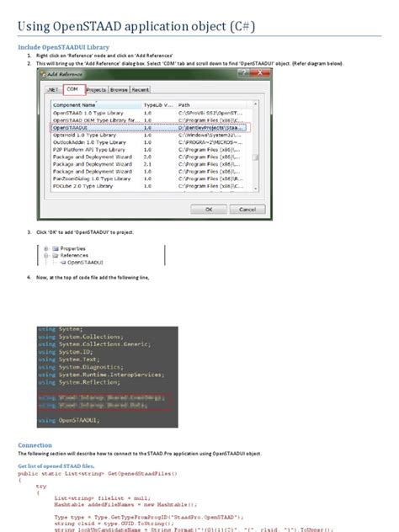
Task: Select OpenSTAADUI under References in the tree
Action: pos(85,263)
